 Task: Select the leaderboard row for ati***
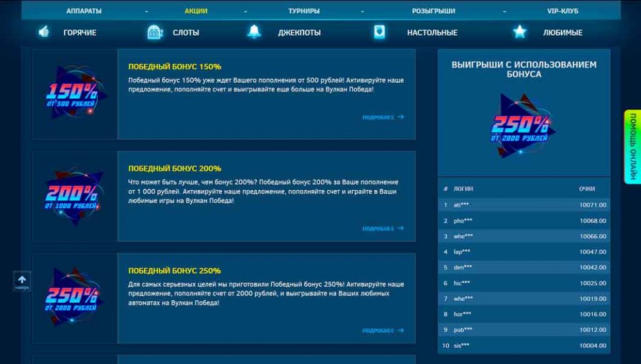click(x=523, y=205)
